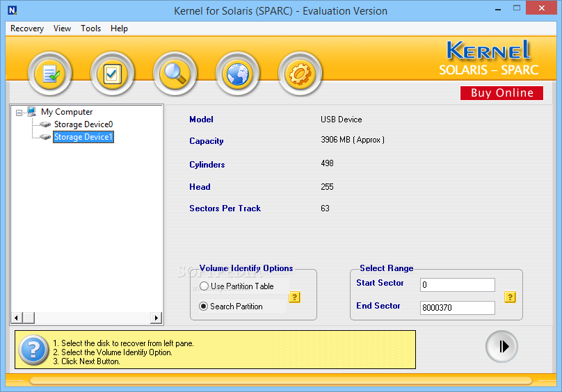562x392 pixels.
Task: Click the Kernel app icon in title bar
Action: click(x=13, y=10)
